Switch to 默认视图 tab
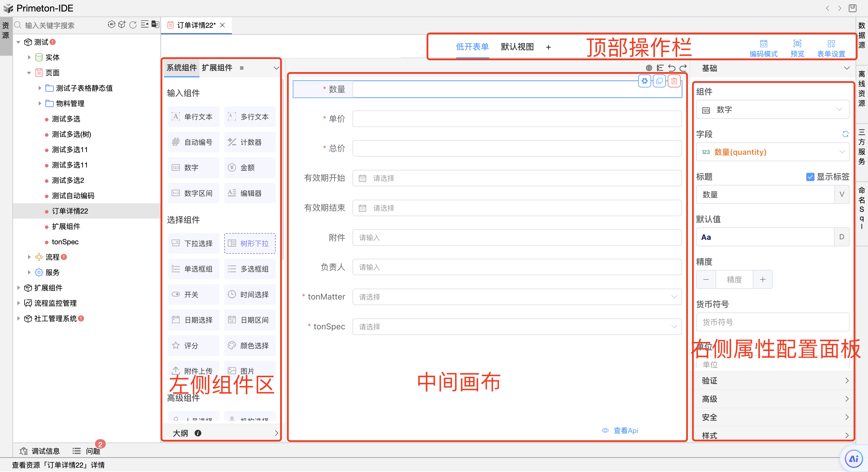 point(517,47)
